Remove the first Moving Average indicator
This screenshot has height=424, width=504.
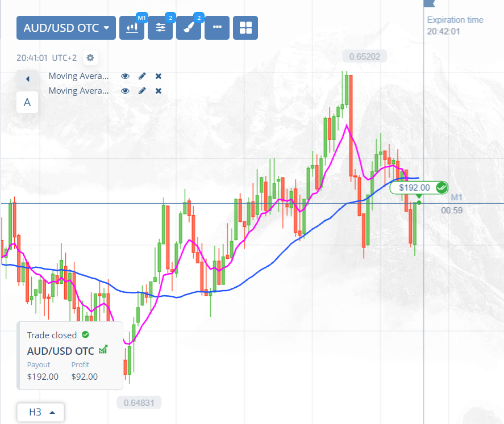(159, 76)
